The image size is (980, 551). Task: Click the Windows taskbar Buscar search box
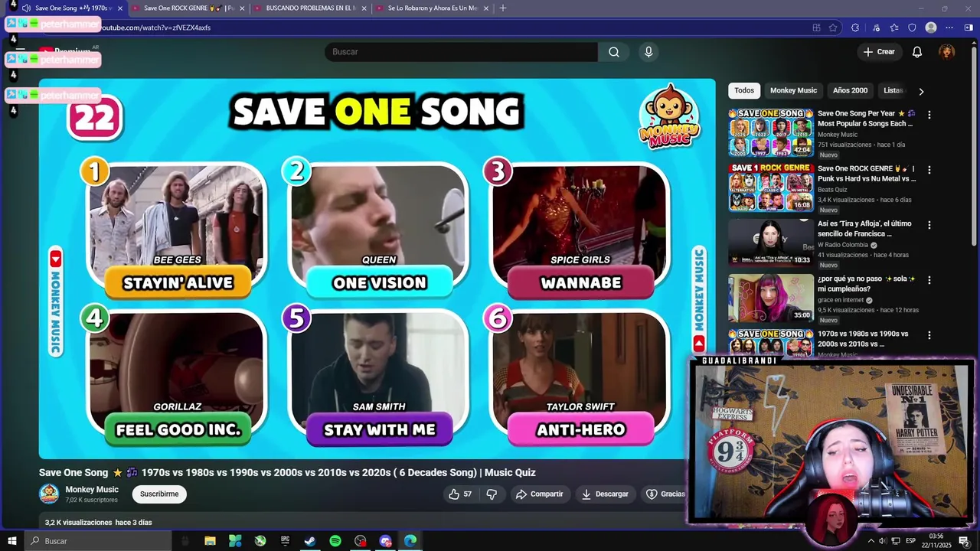tap(100, 541)
